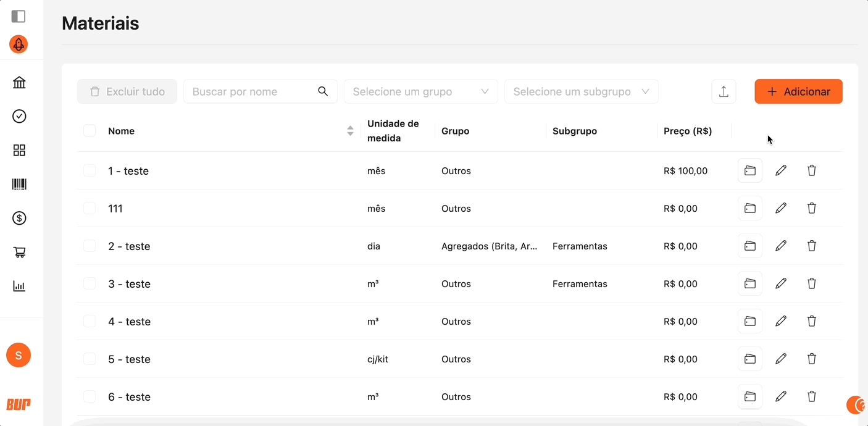Open the bank building sidebar icon
This screenshot has width=868, height=426.
[19, 83]
